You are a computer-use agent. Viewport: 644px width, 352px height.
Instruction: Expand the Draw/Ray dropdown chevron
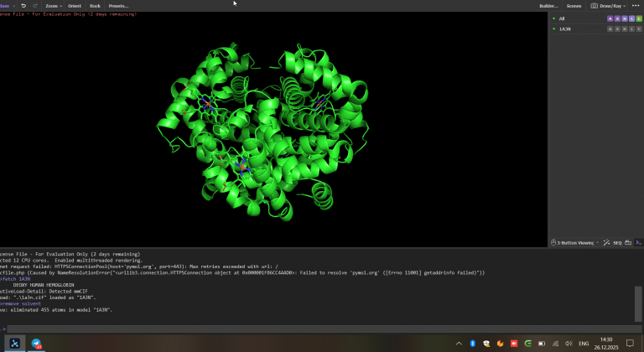(624, 6)
